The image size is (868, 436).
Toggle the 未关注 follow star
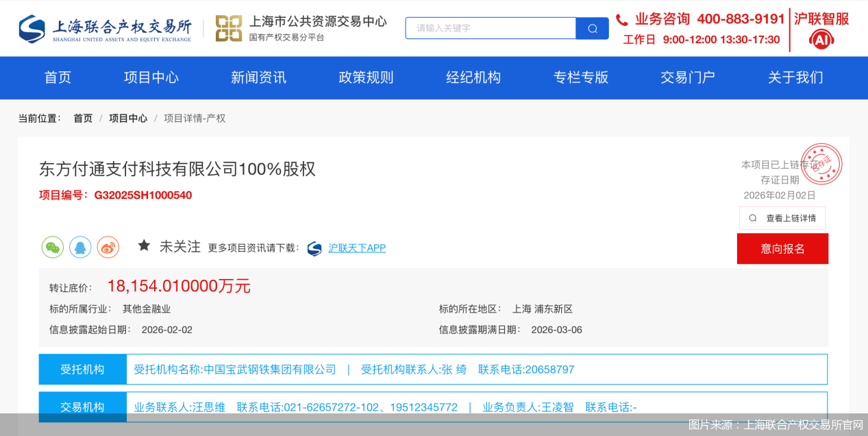click(144, 244)
